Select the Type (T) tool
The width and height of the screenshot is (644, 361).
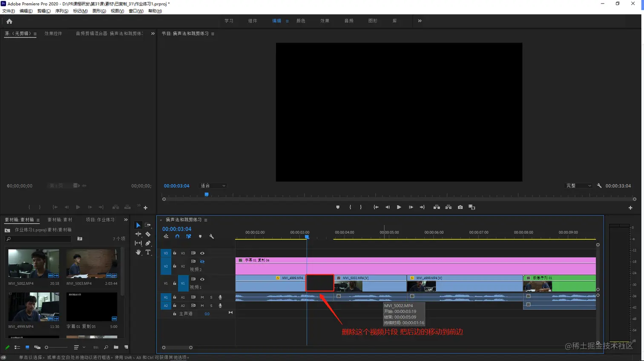(148, 252)
